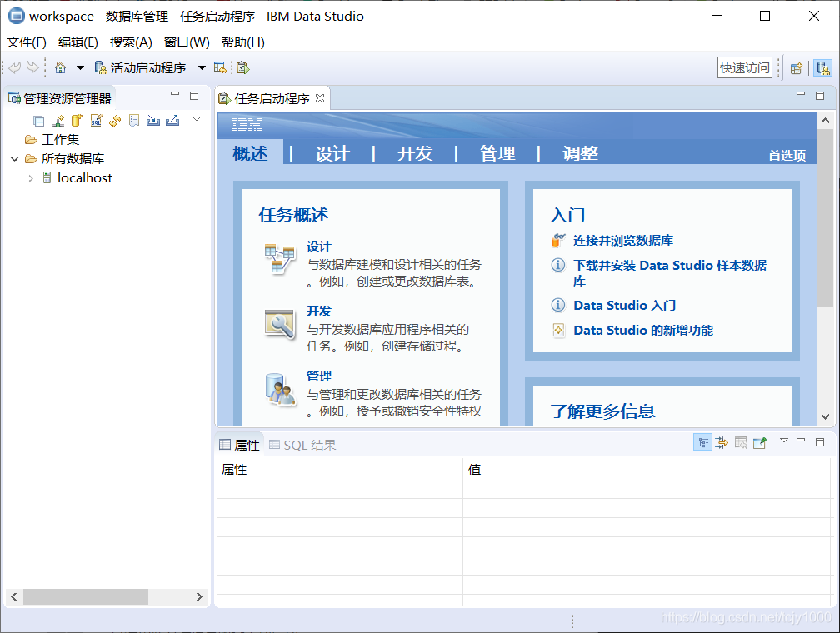Select the 属性 tab in bottom panel
This screenshot has width=840, height=633.
coord(240,445)
